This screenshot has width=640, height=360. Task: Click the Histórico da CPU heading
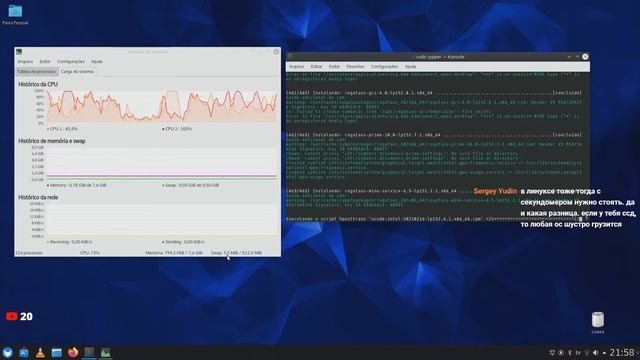pyautogui.click(x=38, y=84)
